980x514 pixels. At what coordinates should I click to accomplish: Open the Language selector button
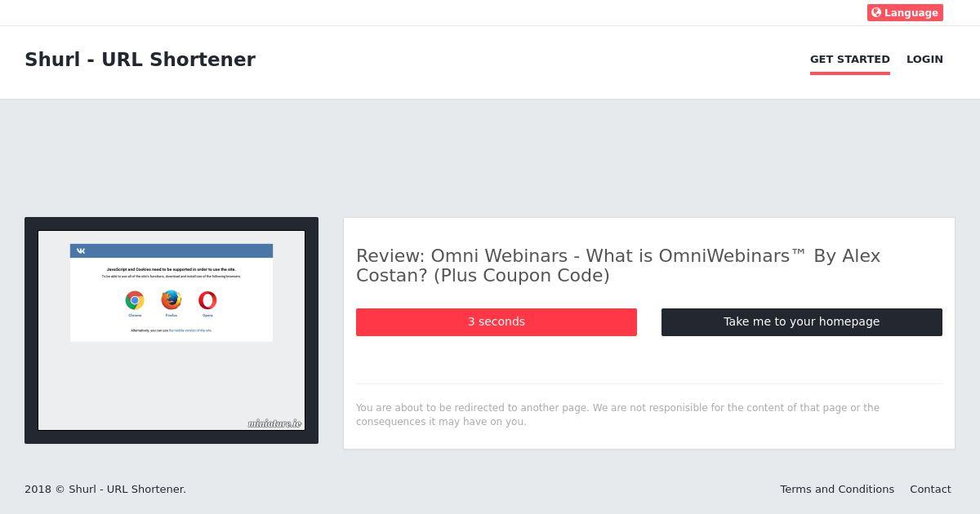(905, 12)
